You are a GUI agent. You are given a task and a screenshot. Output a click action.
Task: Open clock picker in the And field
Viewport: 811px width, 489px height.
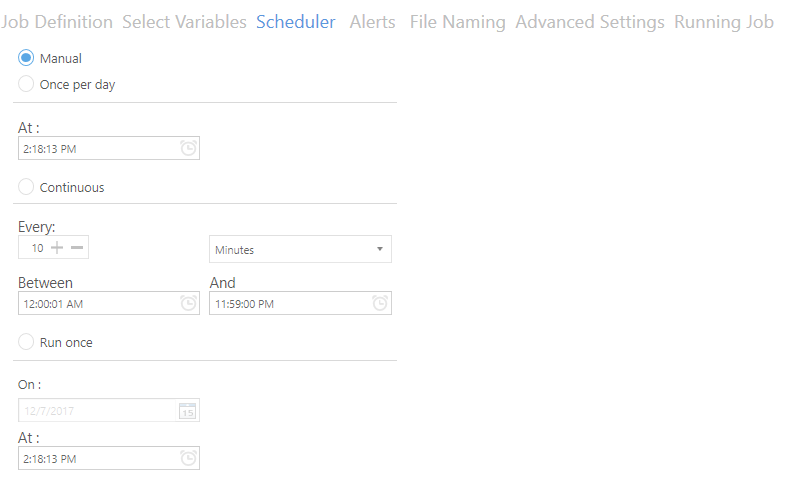[x=380, y=303]
